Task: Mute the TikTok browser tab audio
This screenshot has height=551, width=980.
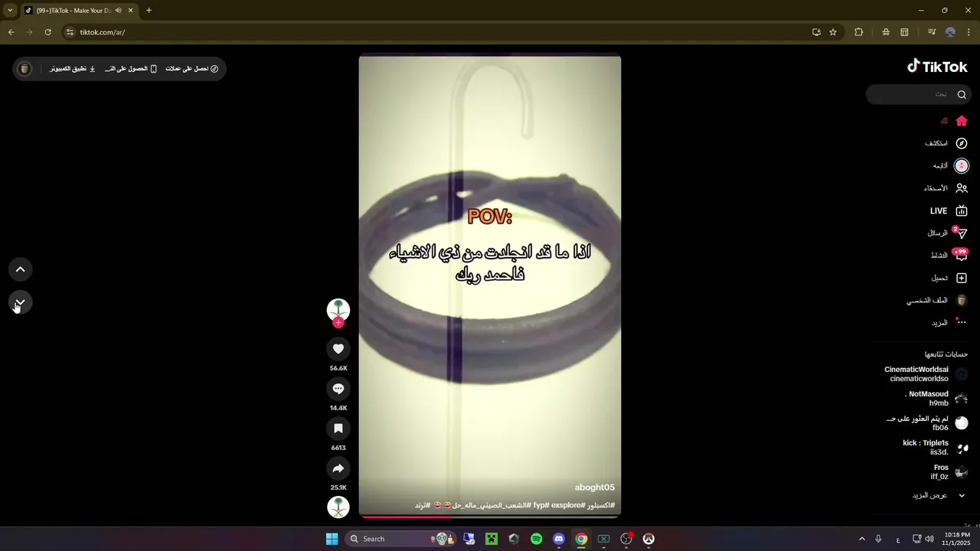Action: 118,11
